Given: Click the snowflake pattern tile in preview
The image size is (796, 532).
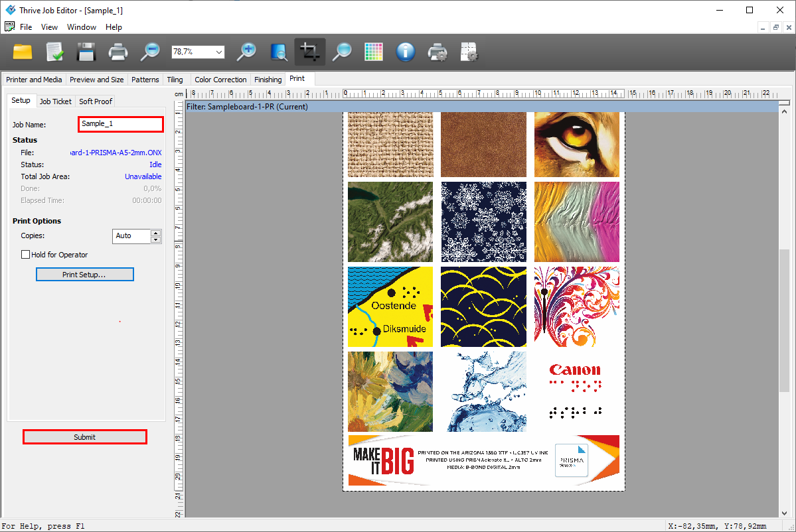Looking at the screenshot, I should [x=483, y=222].
